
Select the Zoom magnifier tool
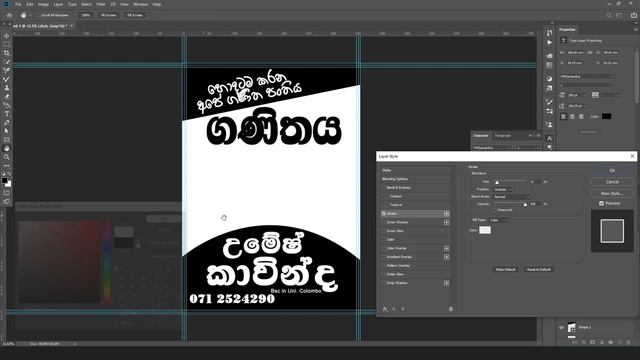point(7,157)
